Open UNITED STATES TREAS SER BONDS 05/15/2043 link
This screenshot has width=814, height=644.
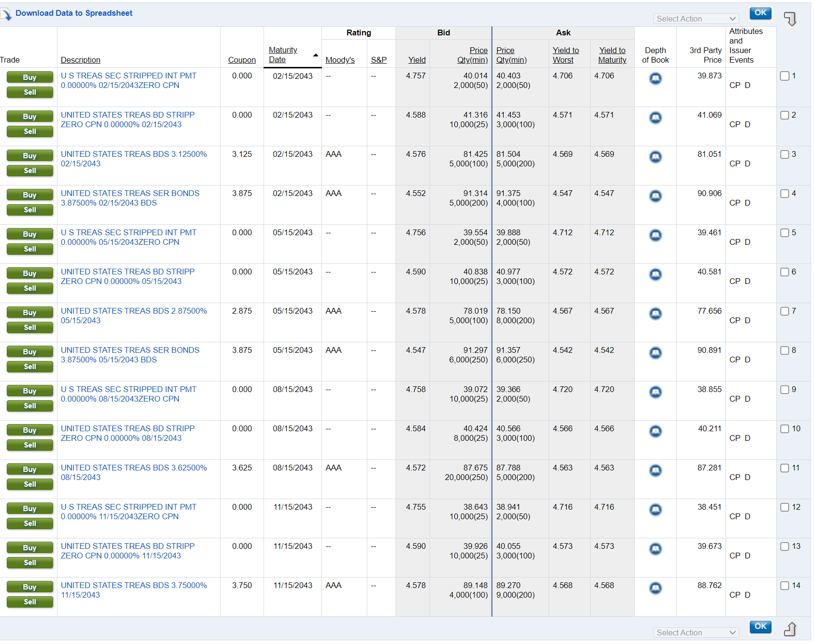click(x=130, y=355)
